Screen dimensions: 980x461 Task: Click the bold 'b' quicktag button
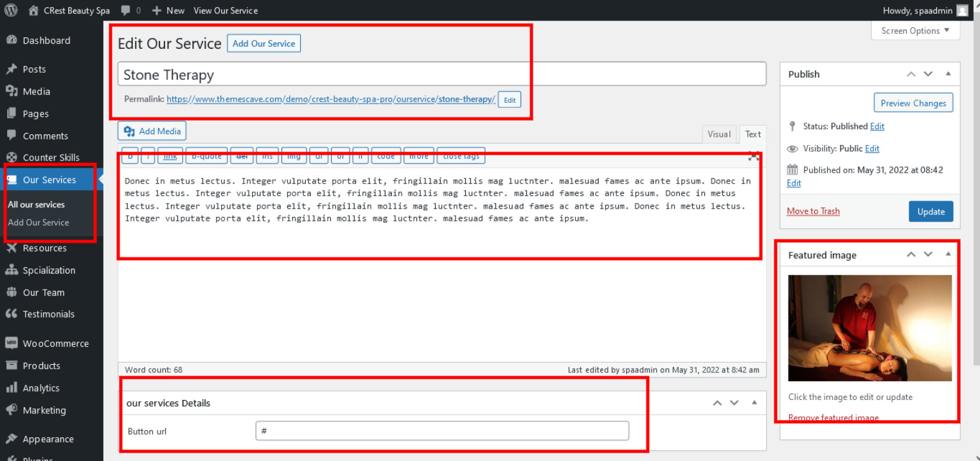coord(130,156)
